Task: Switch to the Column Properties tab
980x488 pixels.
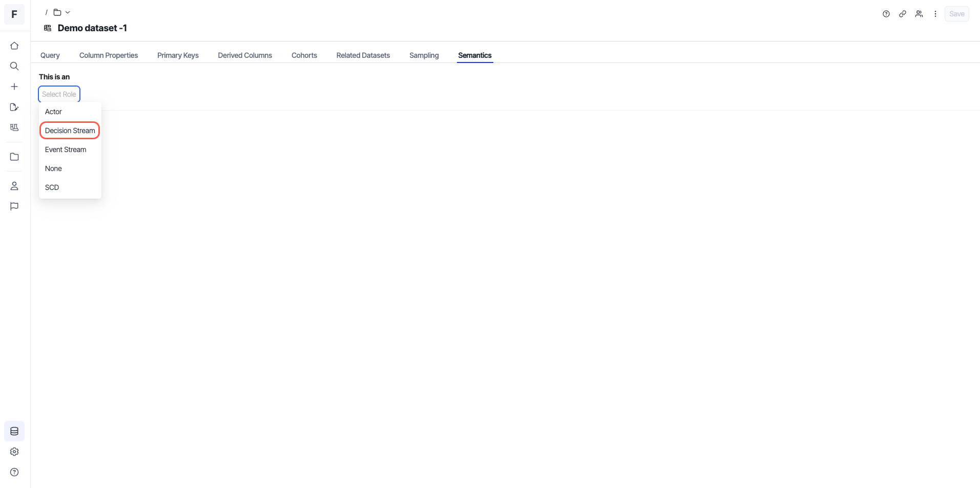Action: pos(109,55)
